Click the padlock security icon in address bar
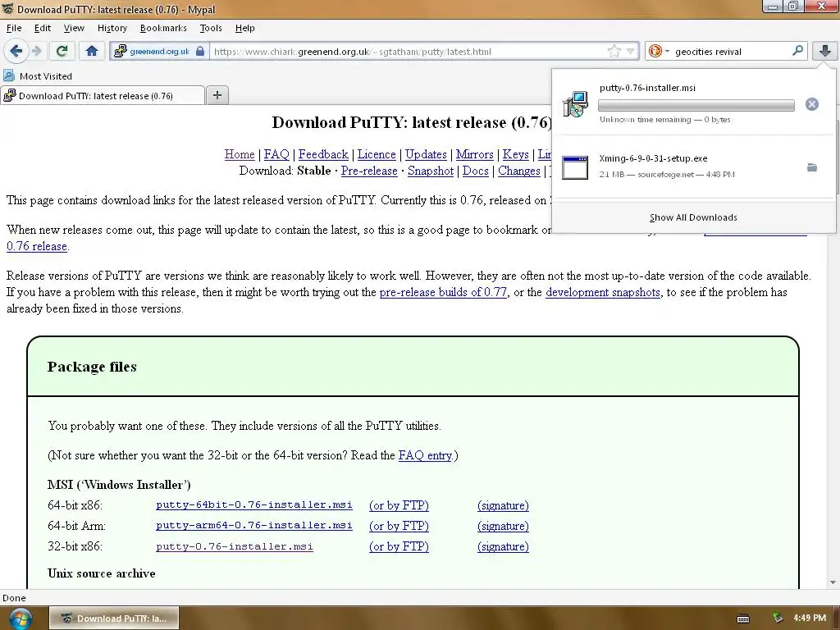Image resolution: width=840 pixels, height=630 pixels. (x=200, y=52)
